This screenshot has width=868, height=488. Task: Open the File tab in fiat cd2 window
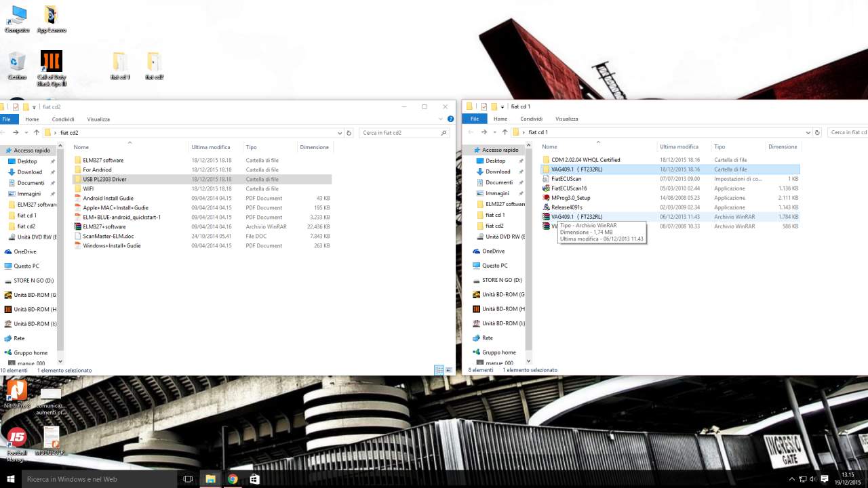pos(6,119)
